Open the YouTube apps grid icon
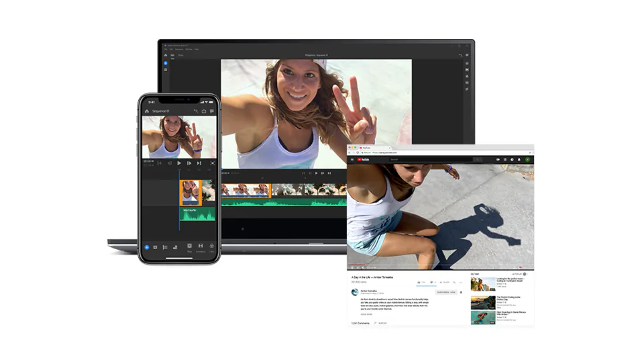 505,160
